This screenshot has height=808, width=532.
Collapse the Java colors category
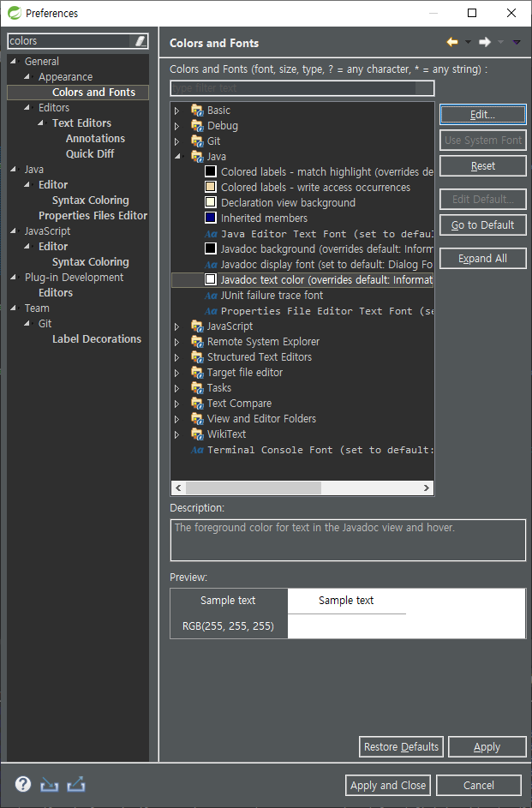pos(177,156)
